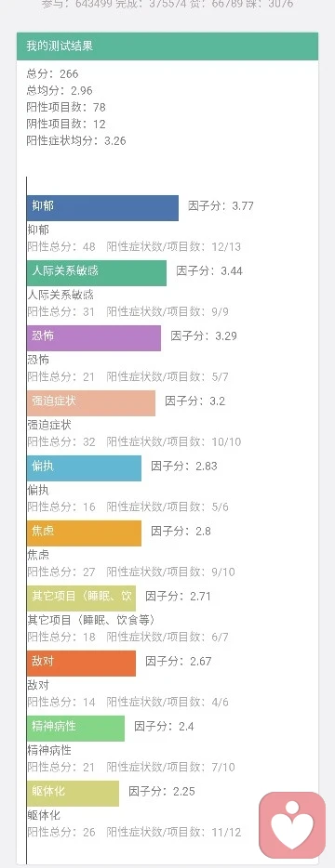Select the green 人际关系敏感 bar
This screenshot has width=335, height=868.
[97, 273]
